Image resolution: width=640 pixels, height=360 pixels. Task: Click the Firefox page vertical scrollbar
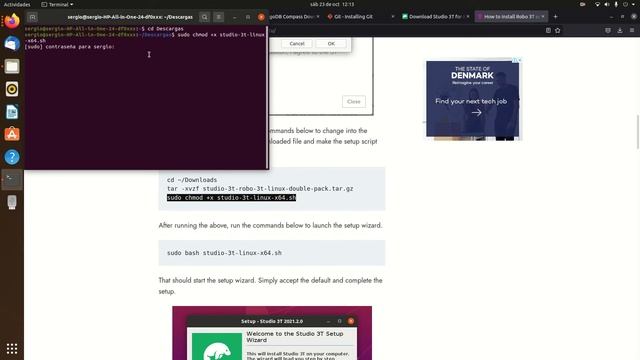pyautogui.click(x=638, y=132)
